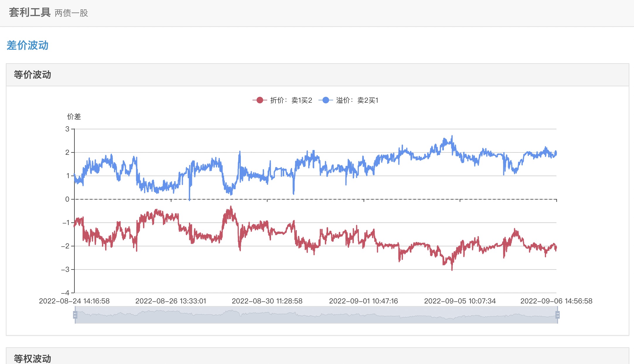Click the 2022-09-01 10:47:16 axis label
The image size is (634, 364).
pos(363,301)
